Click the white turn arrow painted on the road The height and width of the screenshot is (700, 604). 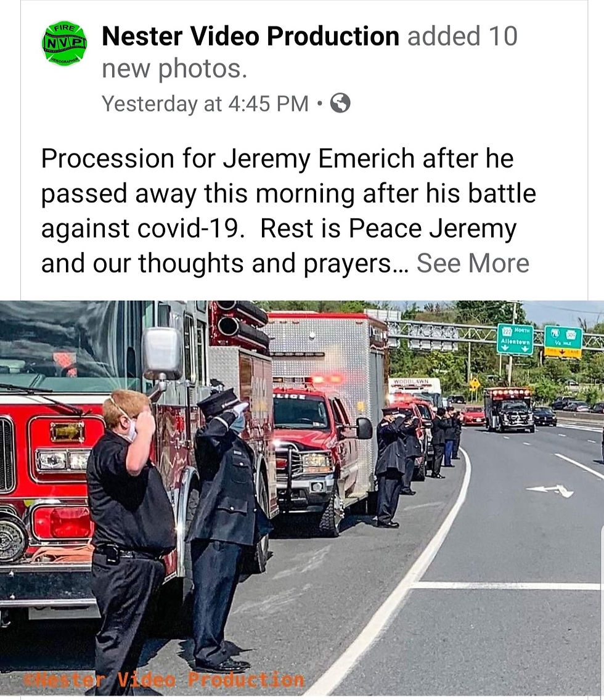point(550,490)
